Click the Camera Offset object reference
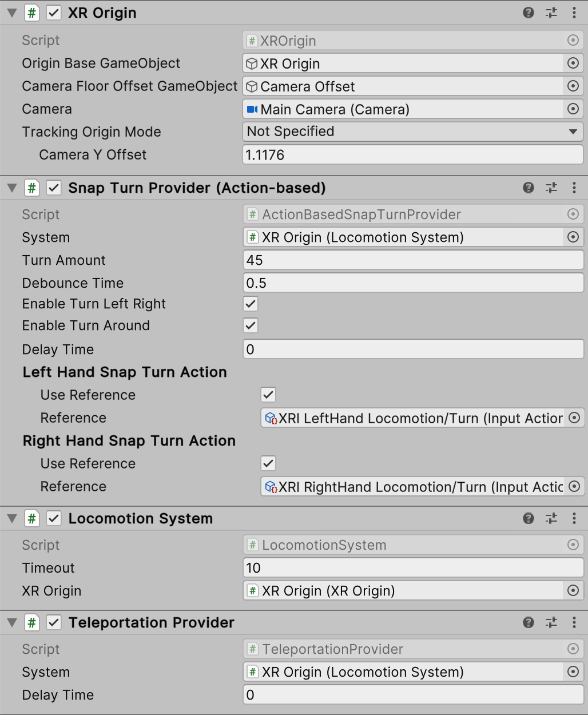588x715 pixels. pos(403,86)
